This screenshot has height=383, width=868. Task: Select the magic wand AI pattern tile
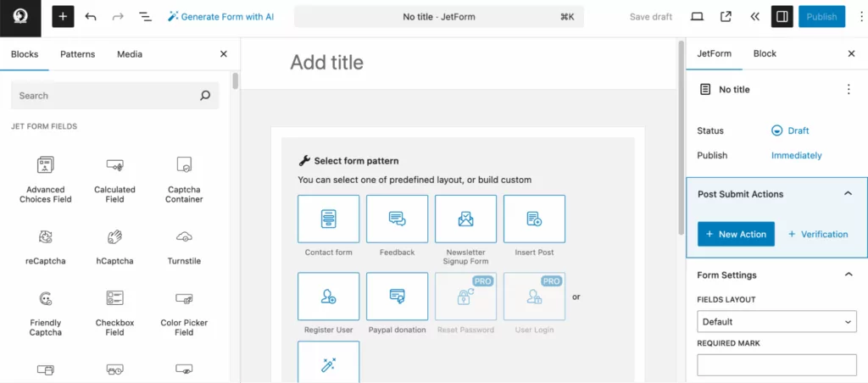[328, 363]
